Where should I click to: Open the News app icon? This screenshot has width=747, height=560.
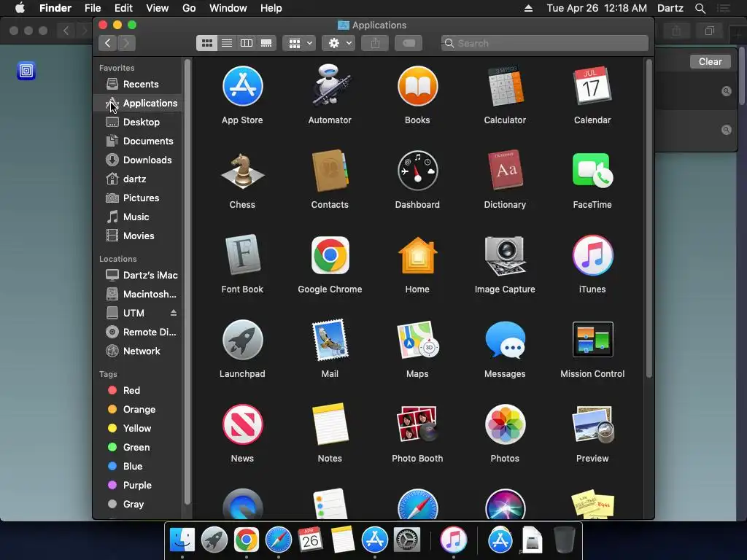pos(242,424)
